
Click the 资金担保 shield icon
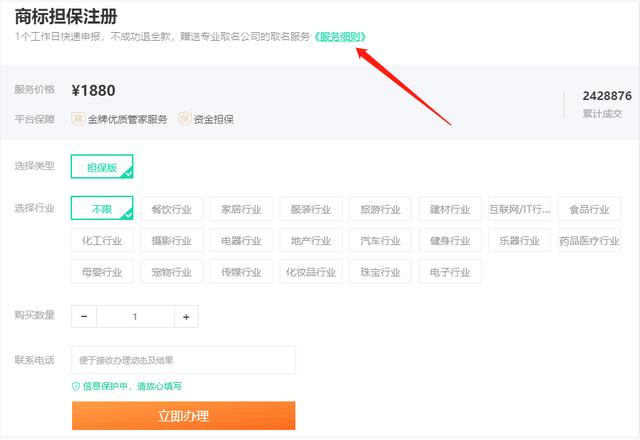184,119
